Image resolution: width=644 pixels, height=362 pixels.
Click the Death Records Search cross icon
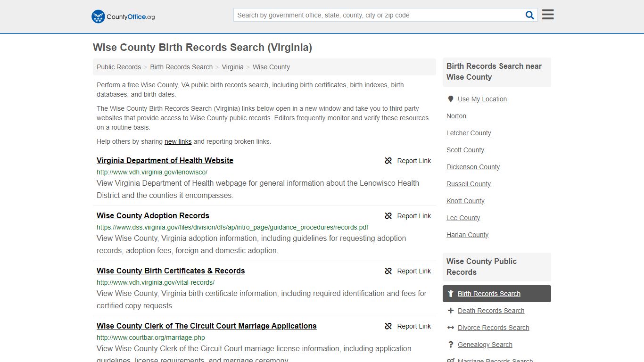tap(451, 311)
